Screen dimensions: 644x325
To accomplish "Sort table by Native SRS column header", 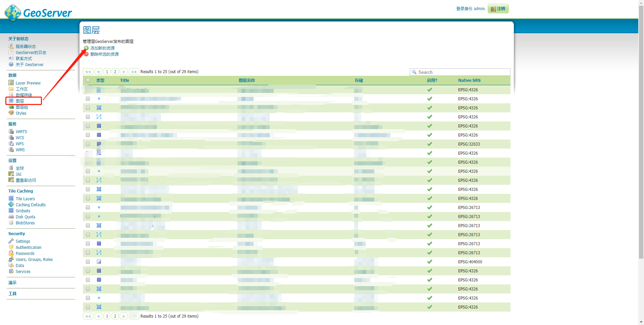I will click(469, 80).
